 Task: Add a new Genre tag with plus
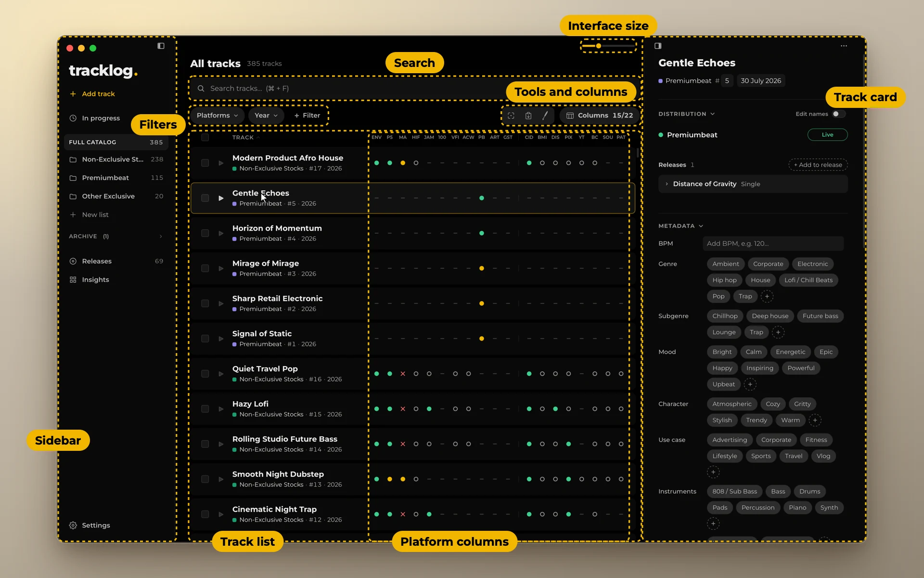(767, 297)
